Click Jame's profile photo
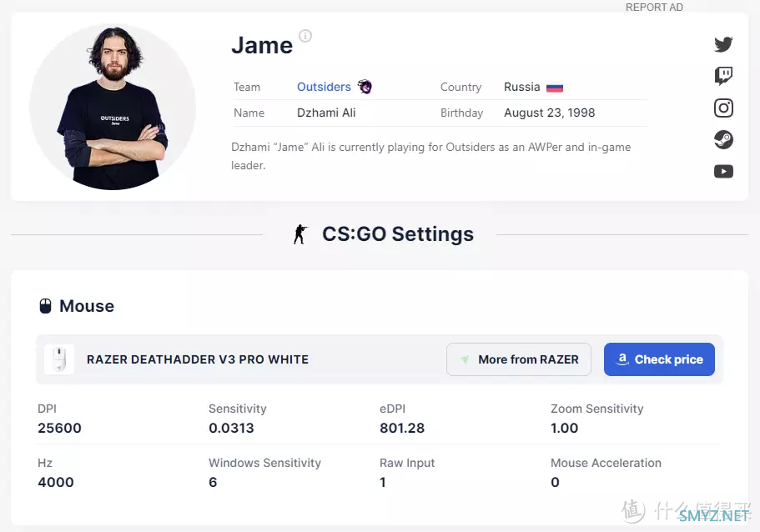Image resolution: width=760 pixels, height=532 pixels. (113, 107)
